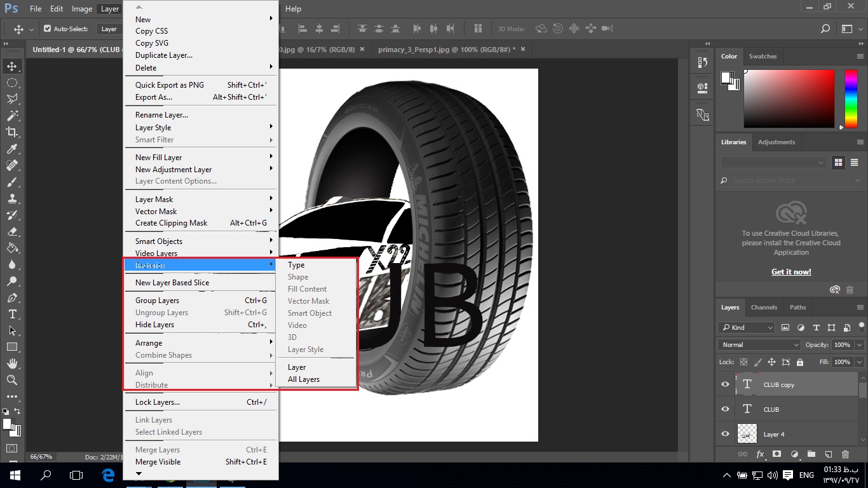Image resolution: width=868 pixels, height=488 pixels.
Task: Open the Adjustments tab
Action: pyautogui.click(x=776, y=142)
